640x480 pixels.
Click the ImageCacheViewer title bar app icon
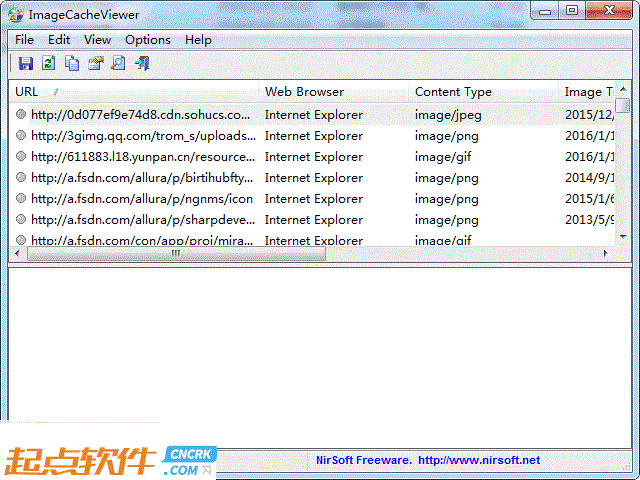point(16,15)
